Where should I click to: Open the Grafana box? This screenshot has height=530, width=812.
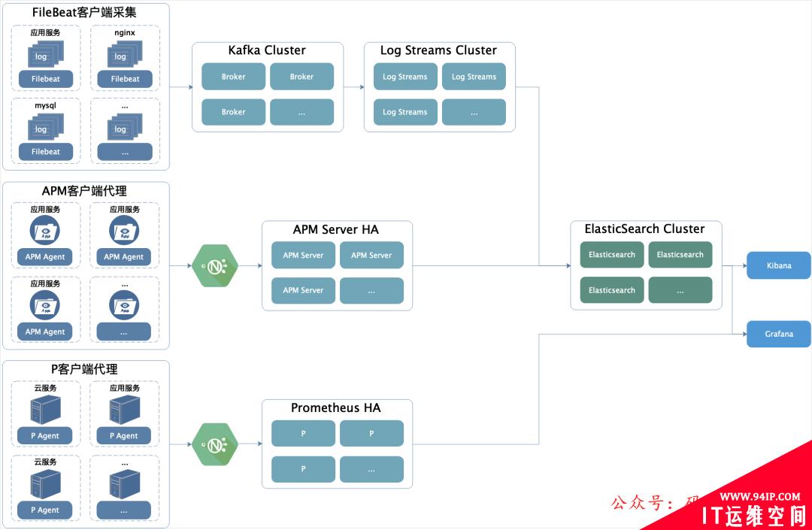click(x=779, y=334)
